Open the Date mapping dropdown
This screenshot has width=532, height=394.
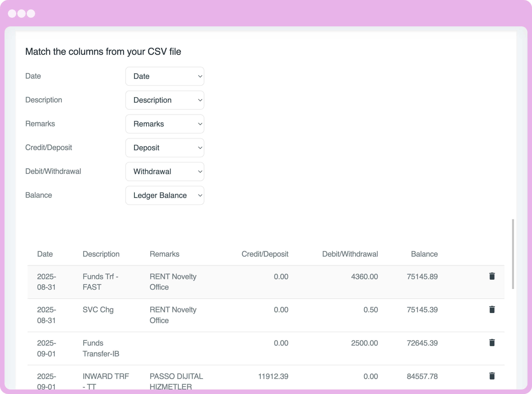164,76
